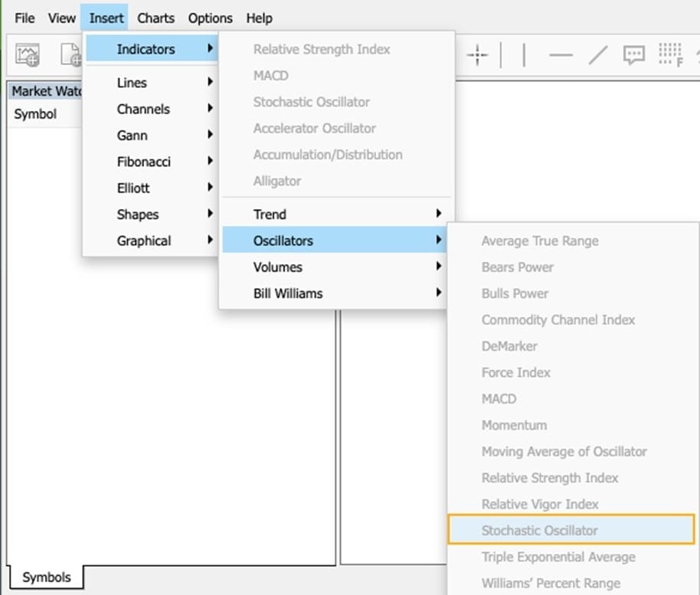Select the text comment label tool
Image resolution: width=700 pixels, height=595 pixels.
[633, 55]
